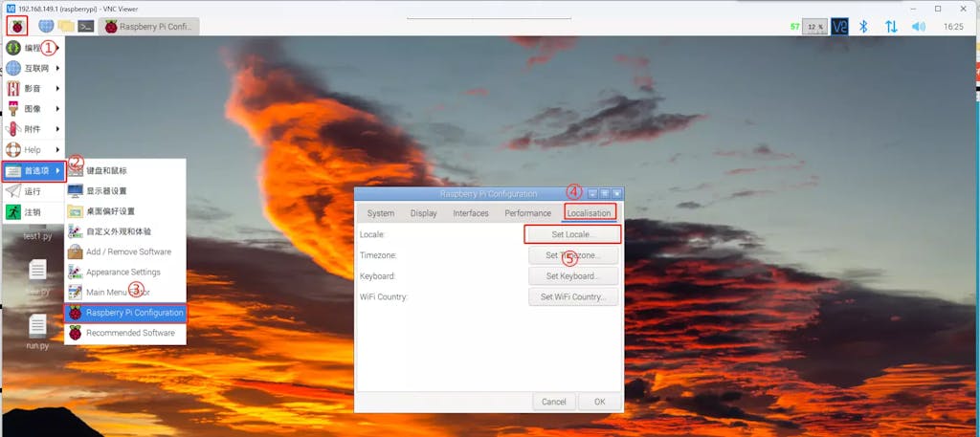Expand the Help submenu
This screenshot has width=980, height=437.
(33, 149)
